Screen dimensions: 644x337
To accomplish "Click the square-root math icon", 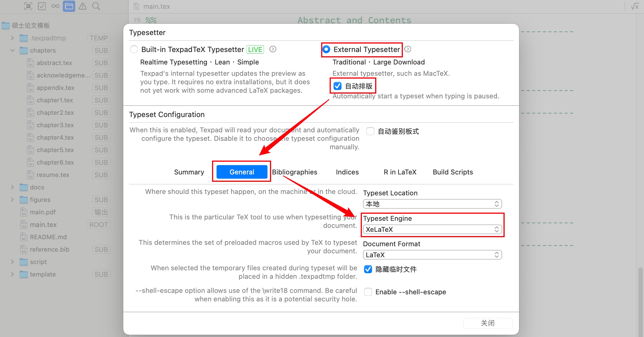I will point(635,6).
